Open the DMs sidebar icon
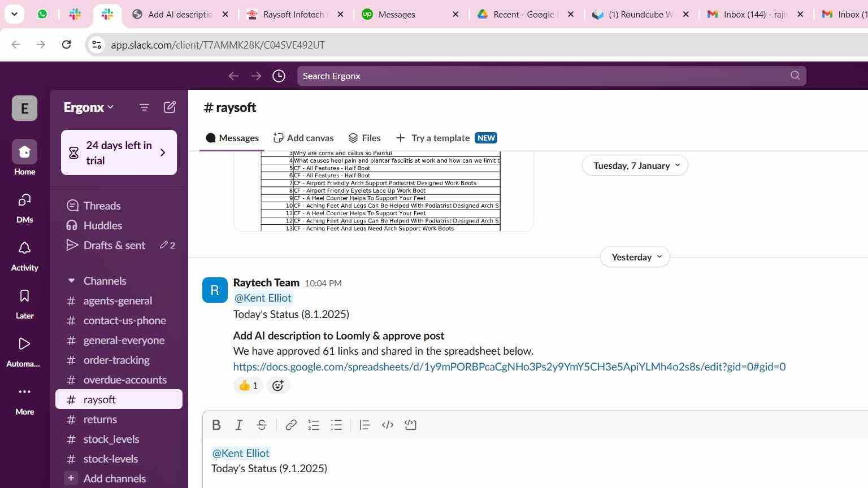Viewport: 868px width, 488px height. [x=24, y=200]
